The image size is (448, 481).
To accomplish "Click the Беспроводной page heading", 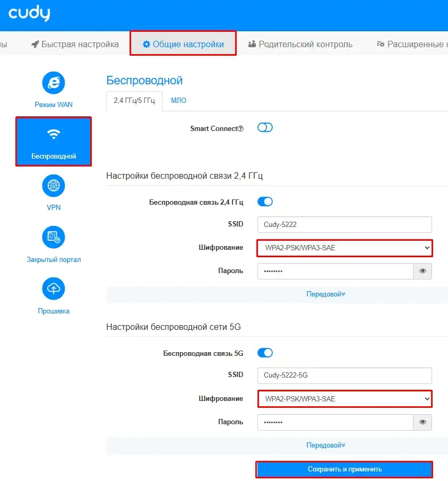I will tap(144, 81).
